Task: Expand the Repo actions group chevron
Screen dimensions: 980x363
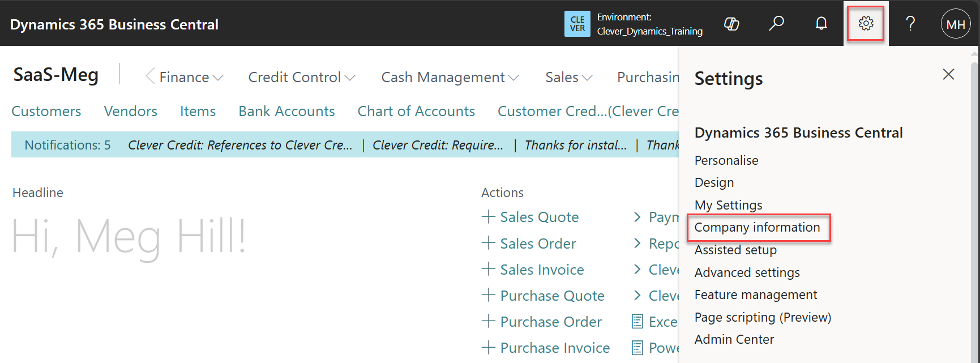Action: (x=637, y=243)
